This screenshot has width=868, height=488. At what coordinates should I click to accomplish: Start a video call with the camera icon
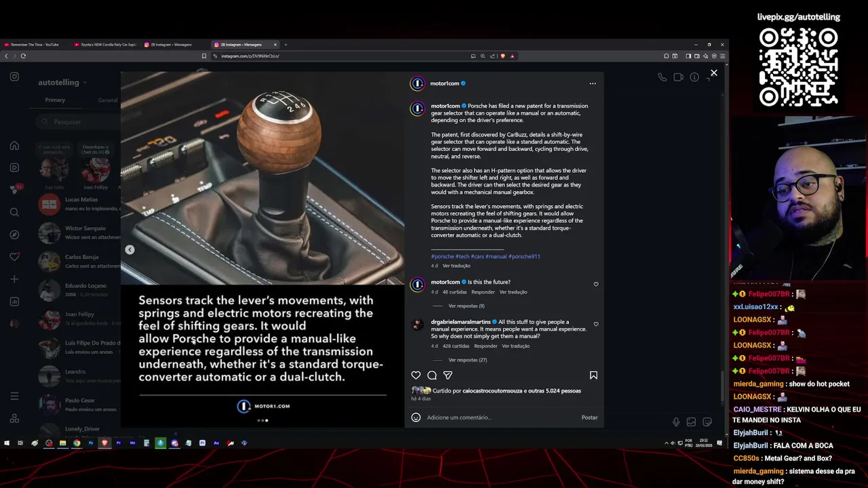pyautogui.click(x=678, y=77)
